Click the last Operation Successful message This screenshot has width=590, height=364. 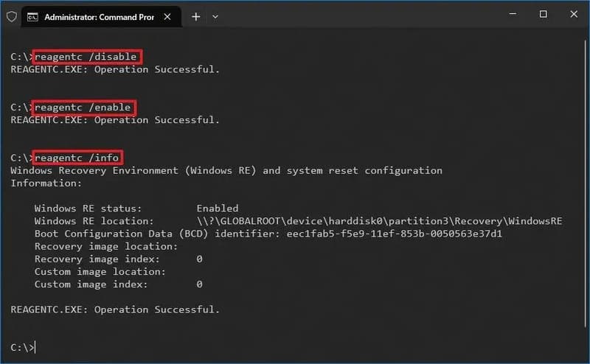[x=115, y=309]
